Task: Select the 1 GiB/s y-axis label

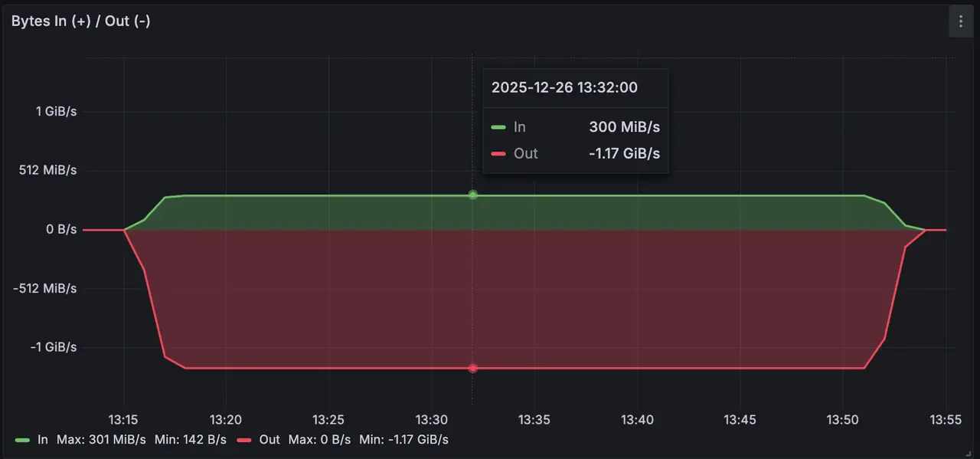Action: [x=56, y=111]
